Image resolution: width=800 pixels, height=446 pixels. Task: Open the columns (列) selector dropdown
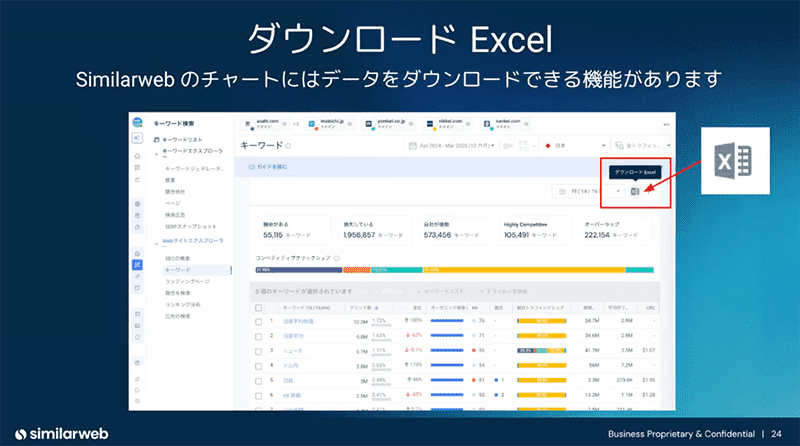[595, 191]
